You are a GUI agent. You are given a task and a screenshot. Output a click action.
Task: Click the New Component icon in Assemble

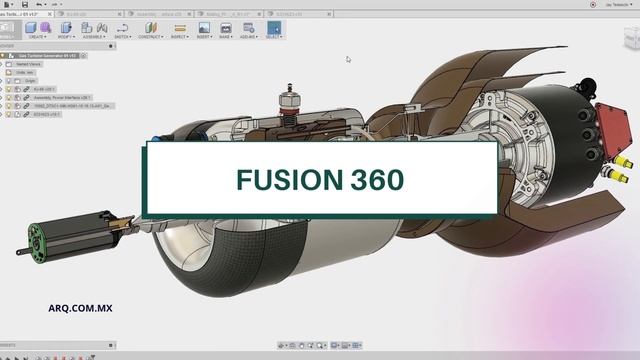tap(87, 28)
